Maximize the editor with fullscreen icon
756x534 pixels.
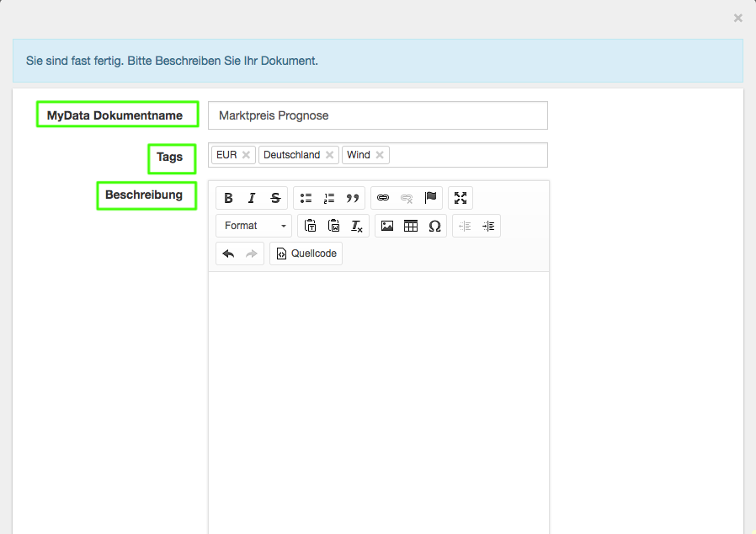pos(461,198)
